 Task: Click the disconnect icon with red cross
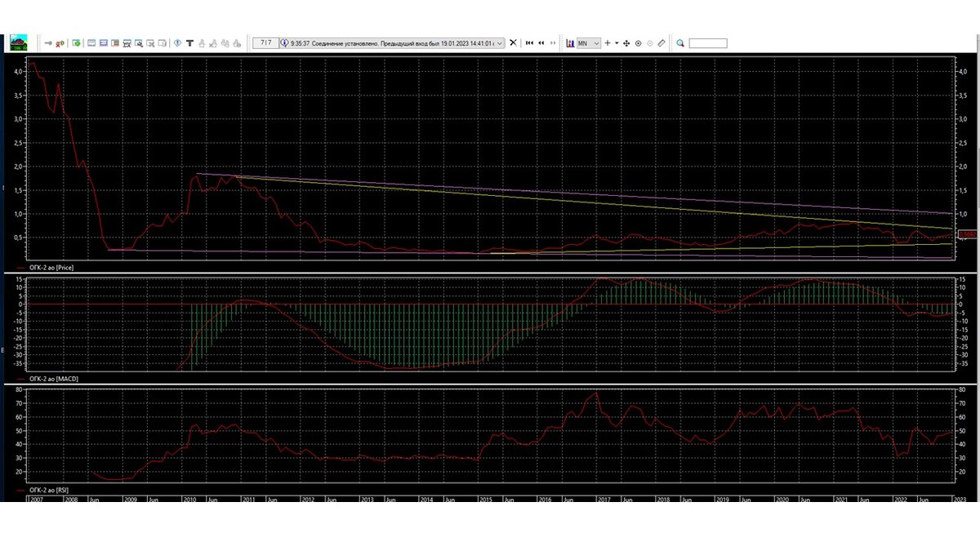pyautogui.click(x=60, y=42)
